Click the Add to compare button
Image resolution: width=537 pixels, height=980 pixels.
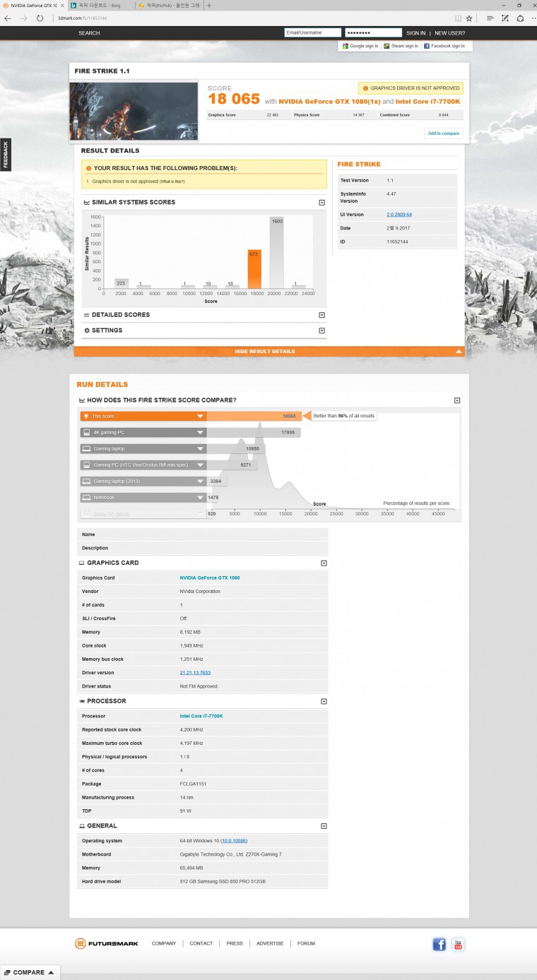coord(444,133)
